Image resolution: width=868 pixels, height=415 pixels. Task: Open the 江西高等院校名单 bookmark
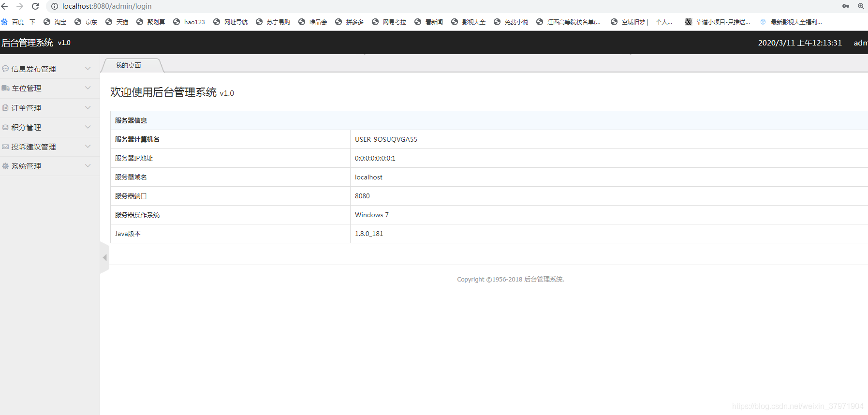pos(569,22)
